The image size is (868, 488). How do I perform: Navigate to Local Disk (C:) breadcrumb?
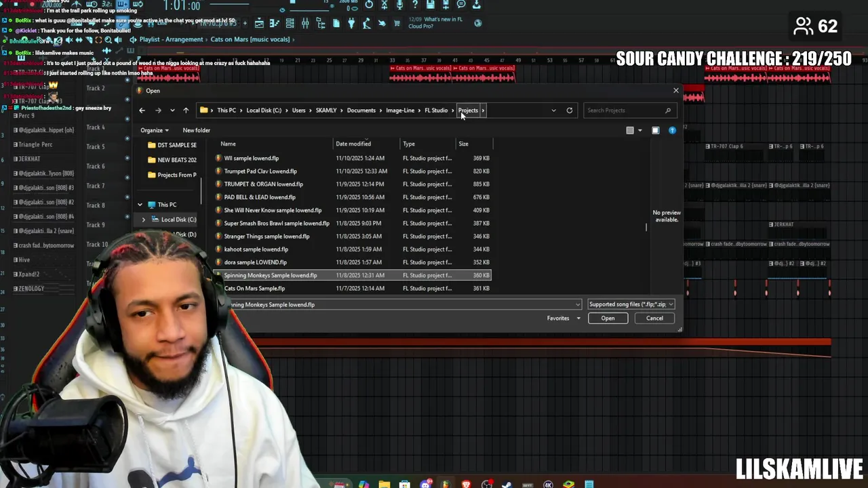(x=264, y=110)
